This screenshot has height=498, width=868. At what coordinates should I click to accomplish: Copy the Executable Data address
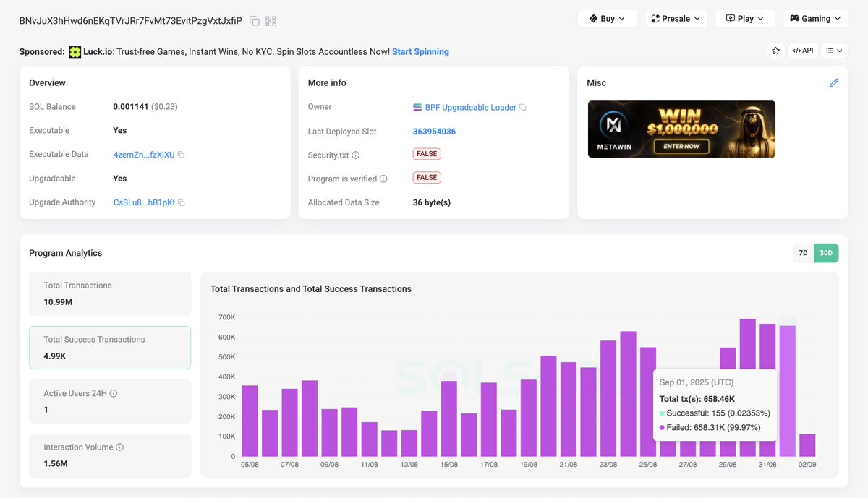182,155
